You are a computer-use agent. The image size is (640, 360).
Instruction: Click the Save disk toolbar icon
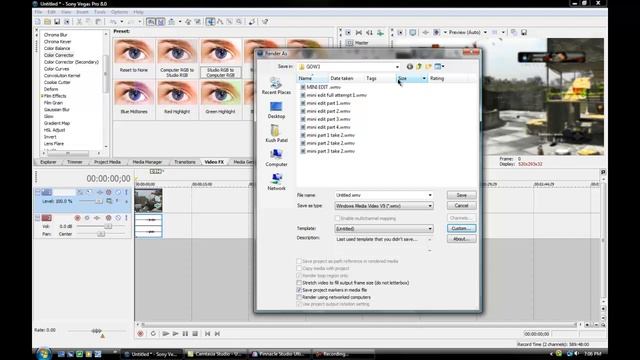coord(57,22)
